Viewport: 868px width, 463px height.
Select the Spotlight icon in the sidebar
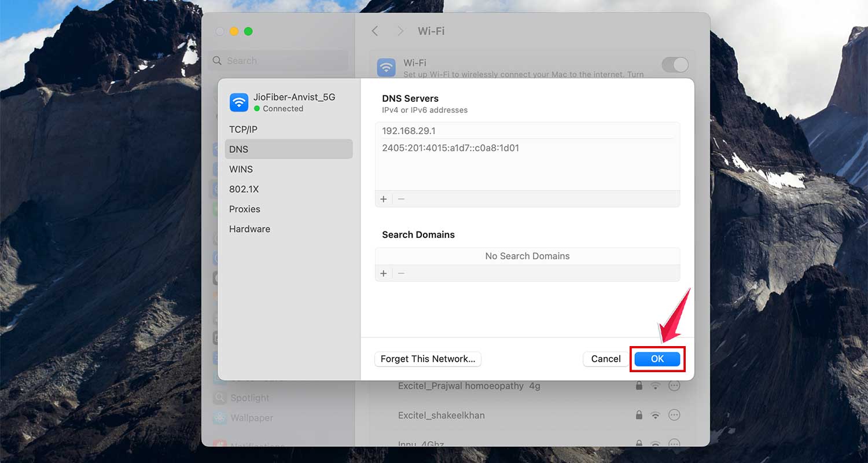220,398
